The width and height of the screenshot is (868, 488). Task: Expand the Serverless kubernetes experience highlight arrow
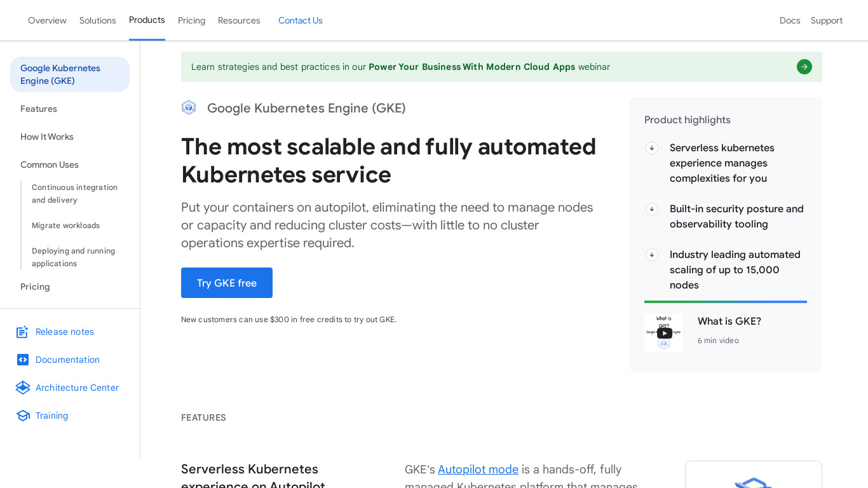pos(652,148)
